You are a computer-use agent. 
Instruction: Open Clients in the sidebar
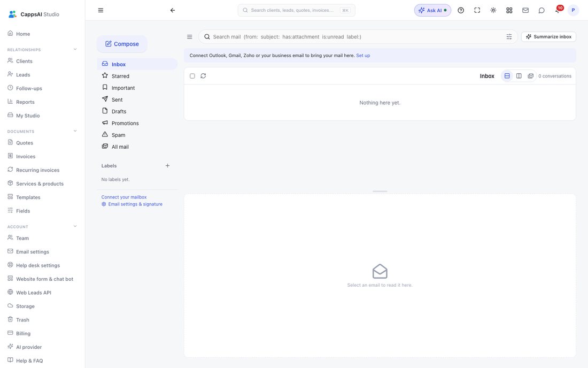[42, 61]
